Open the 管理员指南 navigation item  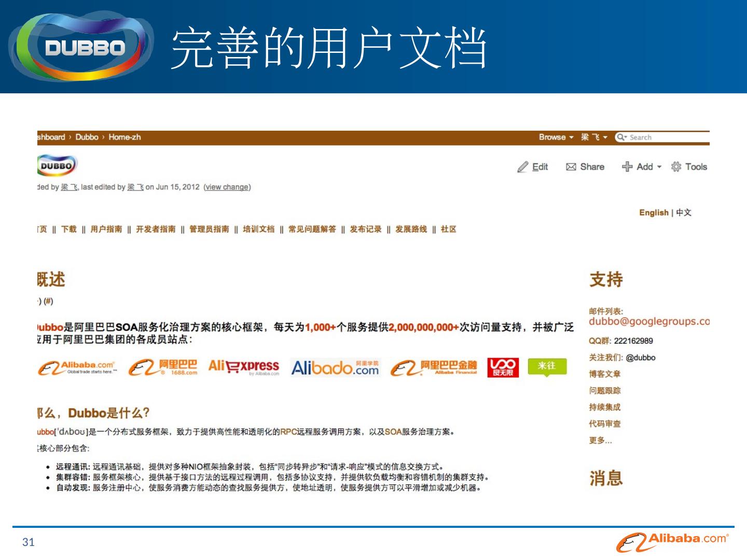(209, 229)
